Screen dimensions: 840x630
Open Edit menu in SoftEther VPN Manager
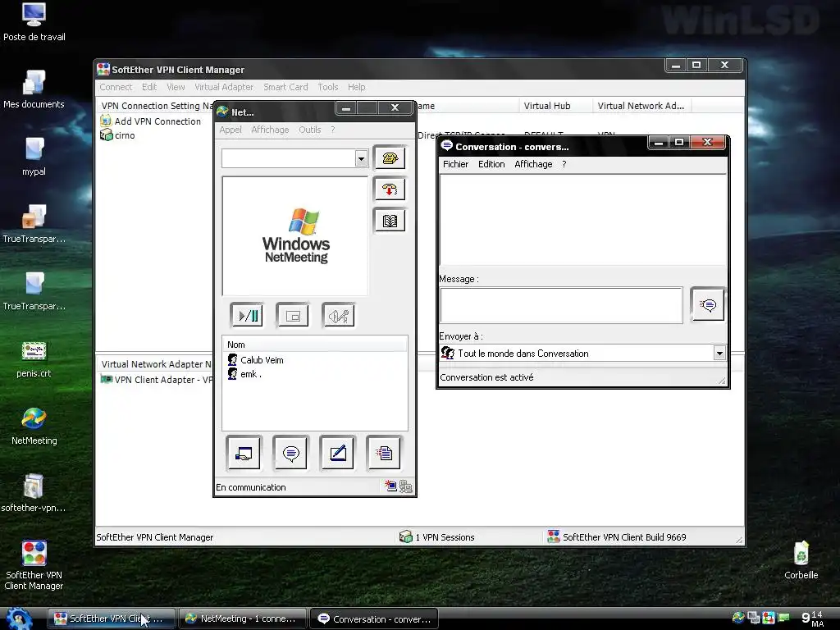[x=149, y=87]
